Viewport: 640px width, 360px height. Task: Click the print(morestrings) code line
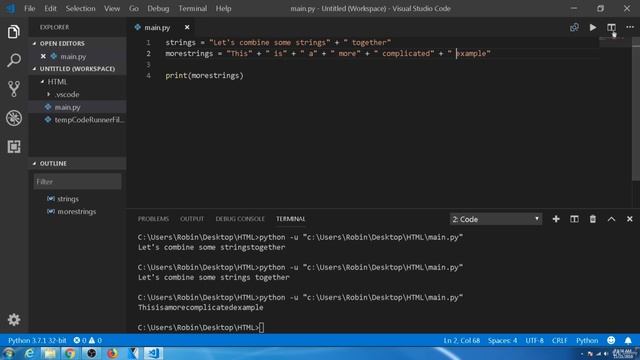[x=204, y=76]
